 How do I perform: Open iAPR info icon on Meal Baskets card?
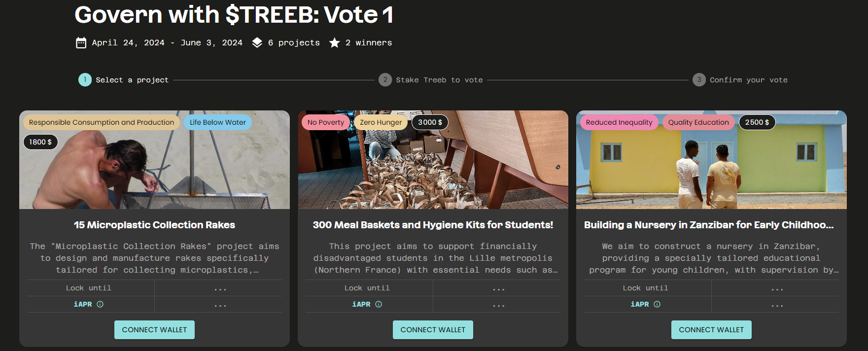pos(379,304)
